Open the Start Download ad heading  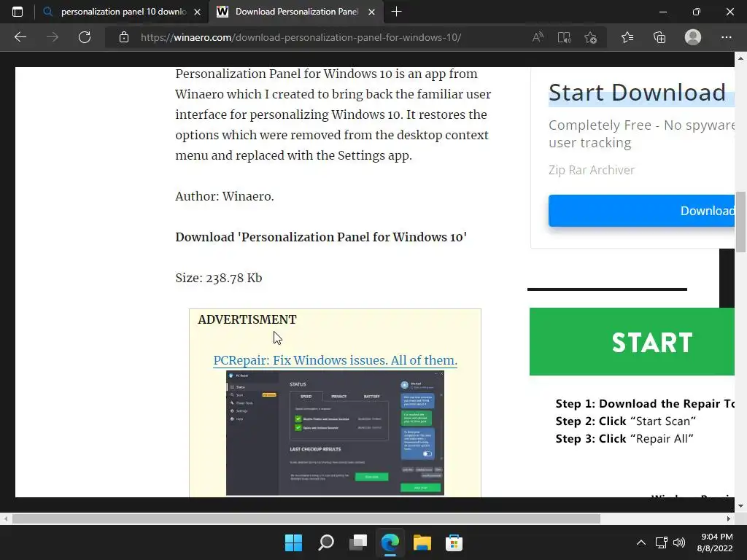(637, 93)
